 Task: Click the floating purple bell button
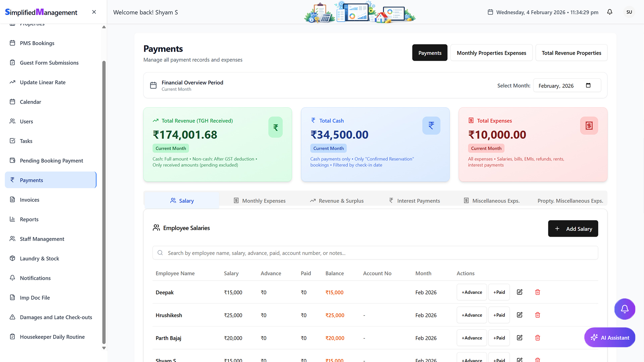click(x=624, y=309)
